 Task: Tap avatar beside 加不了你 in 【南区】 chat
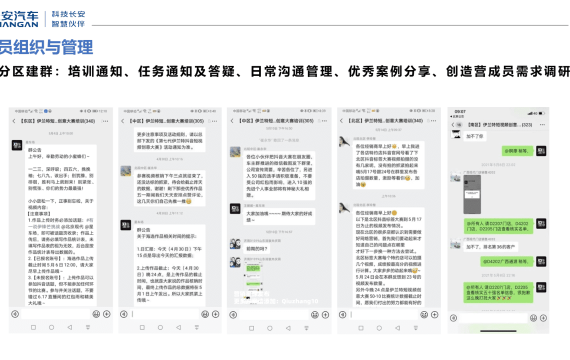click(456, 134)
